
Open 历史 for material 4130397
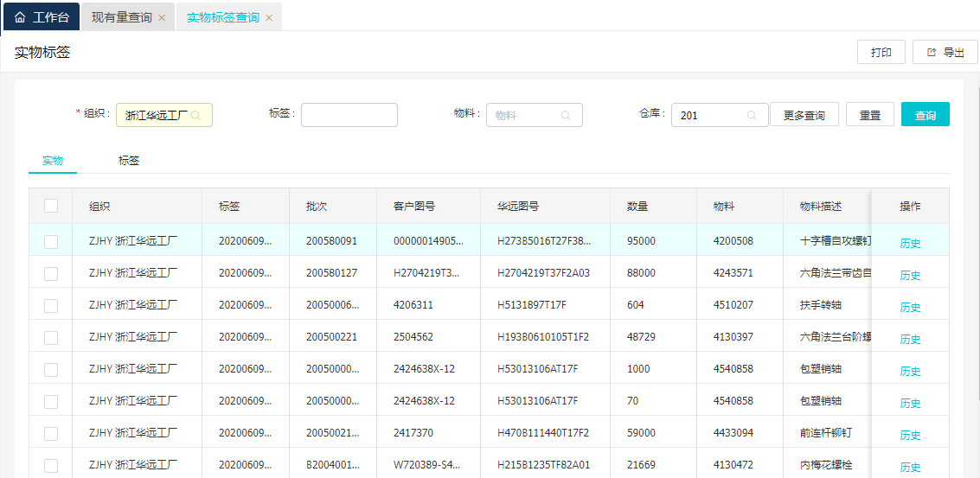point(910,340)
